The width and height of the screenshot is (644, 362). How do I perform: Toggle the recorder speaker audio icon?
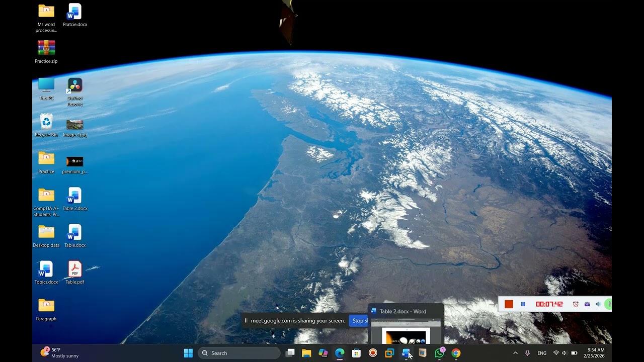click(x=598, y=304)
